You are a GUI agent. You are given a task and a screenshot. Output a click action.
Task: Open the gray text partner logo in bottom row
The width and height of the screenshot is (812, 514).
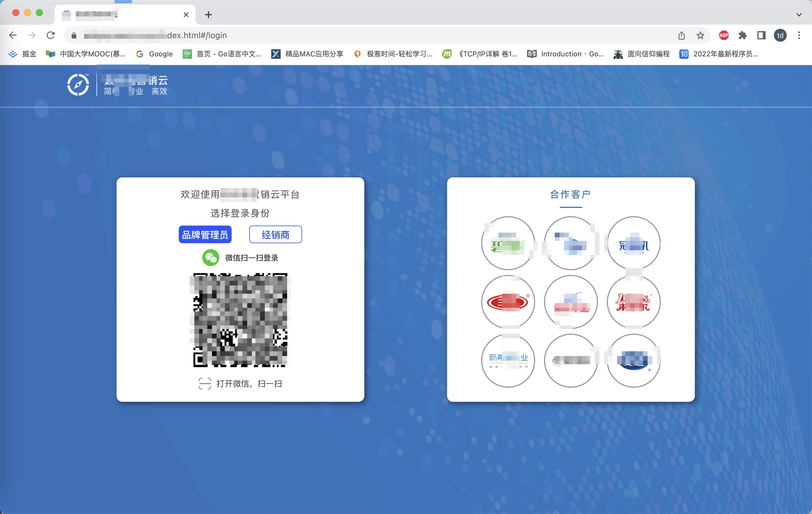[x=571, y=360]
